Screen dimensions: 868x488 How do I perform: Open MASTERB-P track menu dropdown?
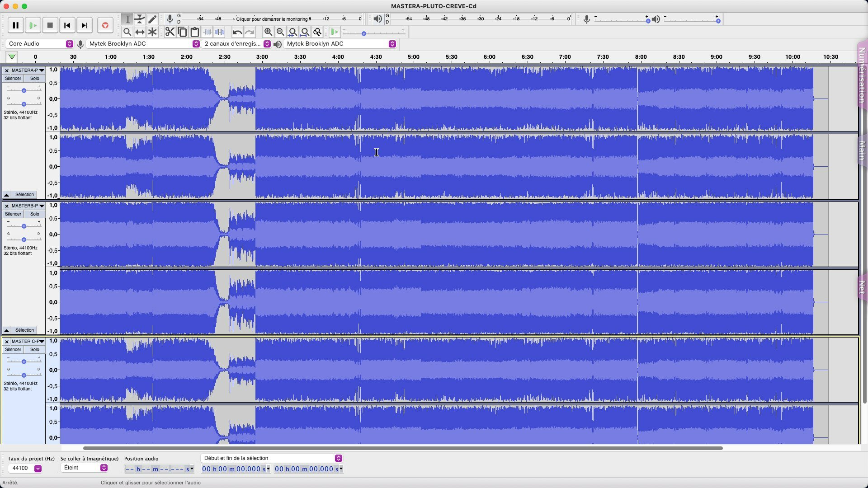pyautogui.click(x=28, y=206)
